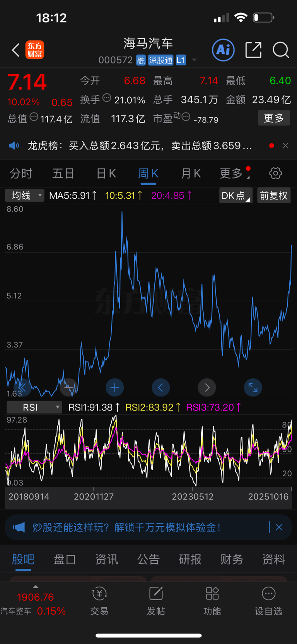Switch to 五日 chart tab
The image size is (297, 644).
(63, 173)
